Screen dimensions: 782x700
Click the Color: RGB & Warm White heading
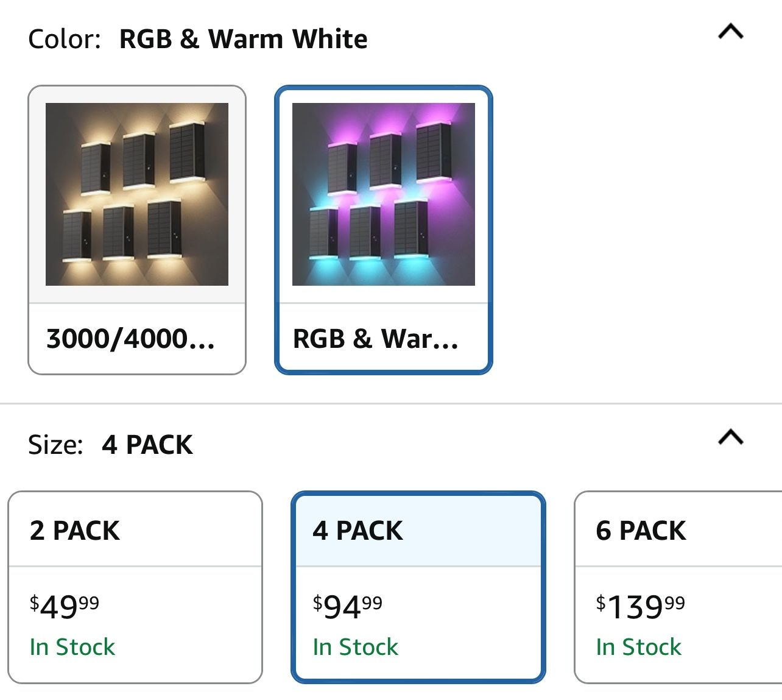click(x=198, y=39)
